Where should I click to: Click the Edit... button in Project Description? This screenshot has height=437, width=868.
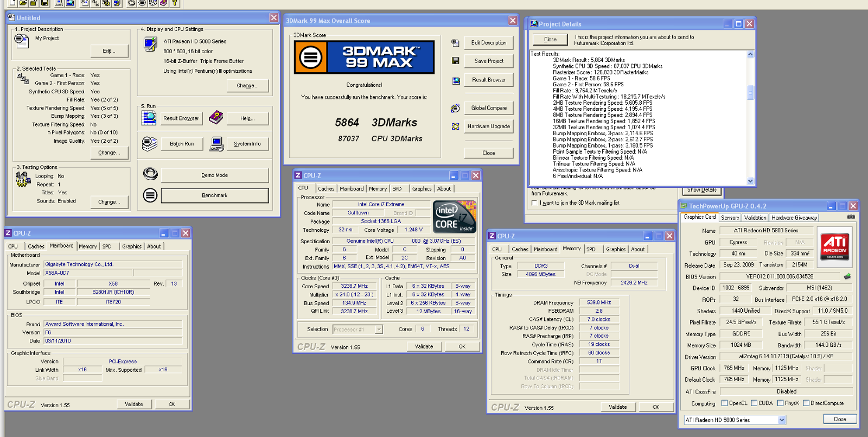click(110, 51)
